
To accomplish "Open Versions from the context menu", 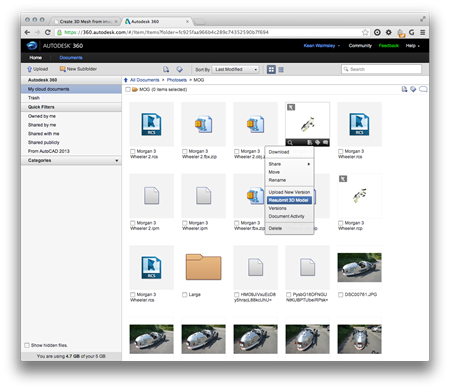I will coord(289,208).
